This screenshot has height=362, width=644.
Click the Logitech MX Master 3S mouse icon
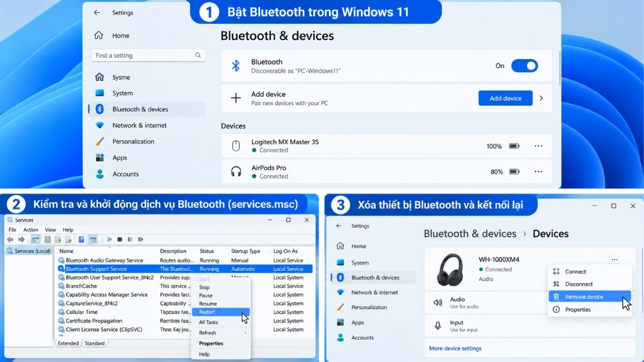tap(236, 146)
